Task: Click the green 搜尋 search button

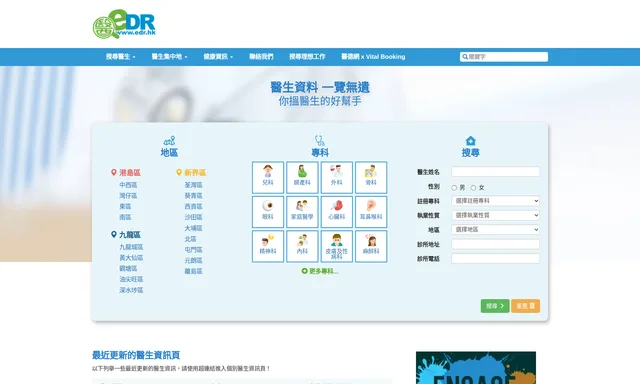Action: (495, 306)
